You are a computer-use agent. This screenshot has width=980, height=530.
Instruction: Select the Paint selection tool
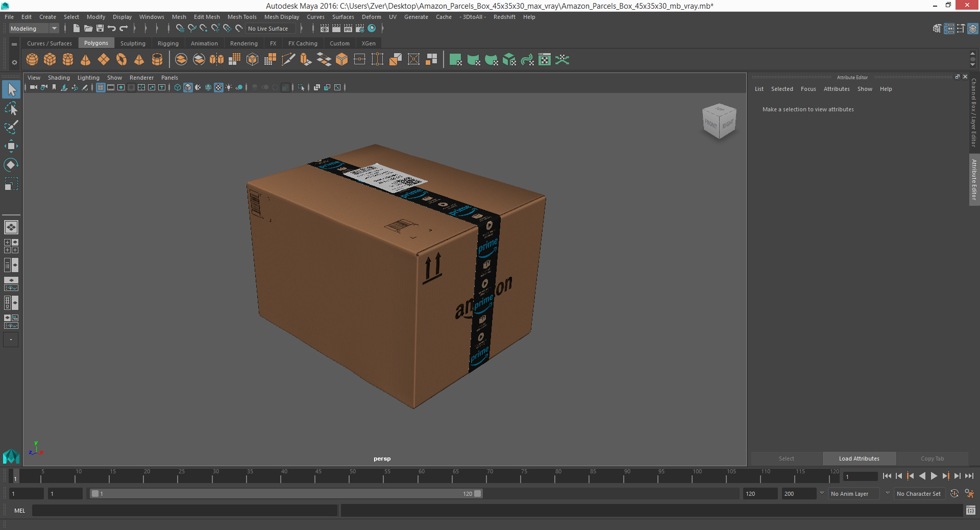point(11,127)
